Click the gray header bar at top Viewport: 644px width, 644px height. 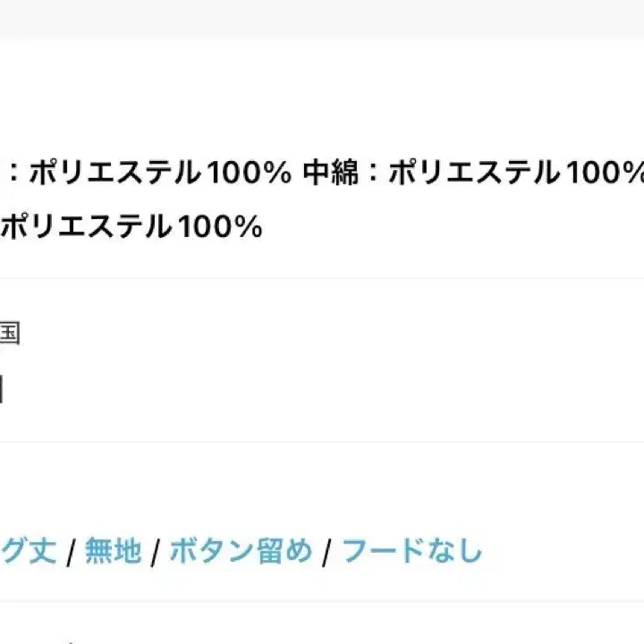click(322, 18)
